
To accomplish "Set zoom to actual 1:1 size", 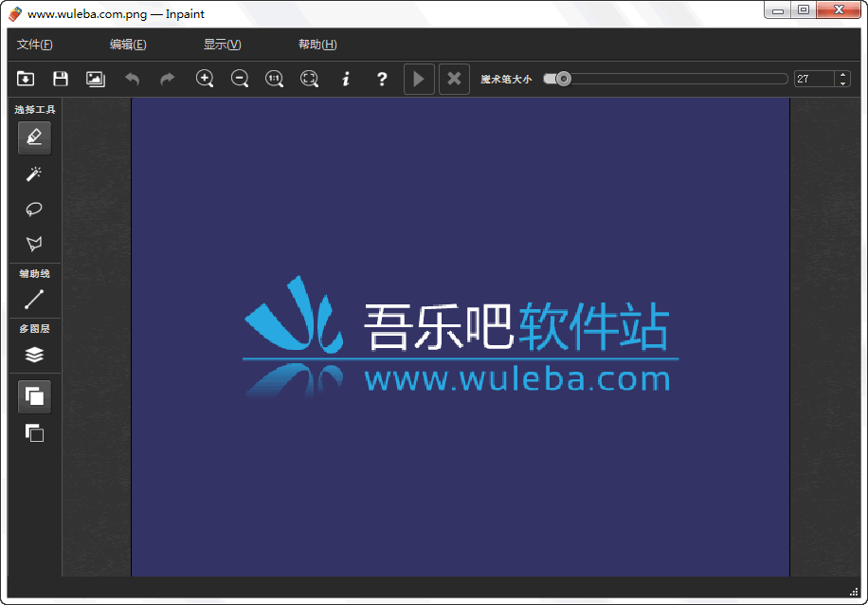I will pos(275,79).
